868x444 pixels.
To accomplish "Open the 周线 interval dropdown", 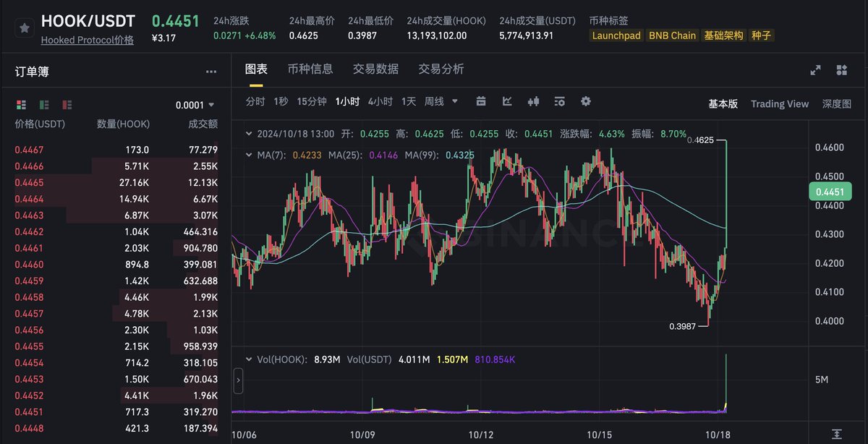I will point(441,101).
